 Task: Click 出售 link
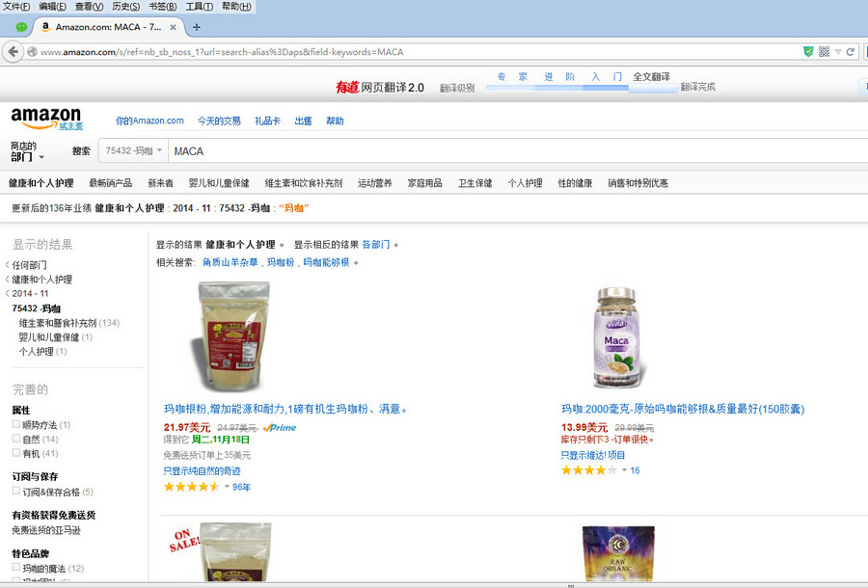click(x=303, y=120)
